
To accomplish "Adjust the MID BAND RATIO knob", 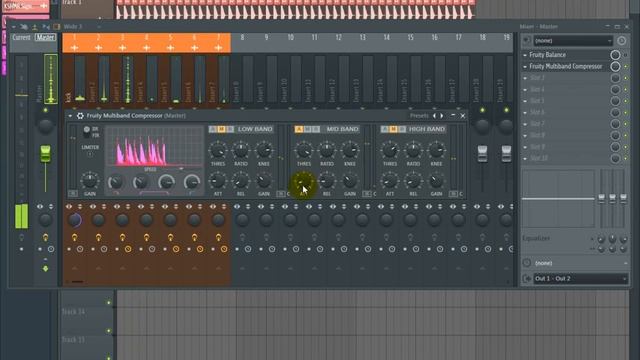I will coord(327,150).
